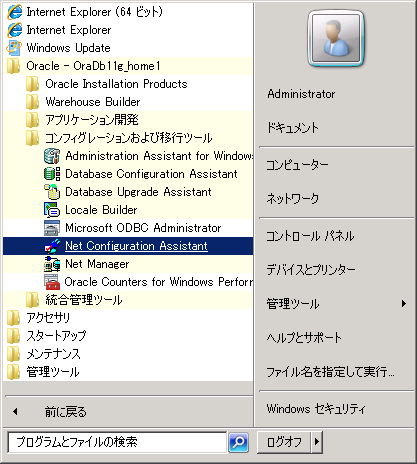Collapse the Oracle - OraDb11g_home1 folder
417x464 pixels.
128,66
